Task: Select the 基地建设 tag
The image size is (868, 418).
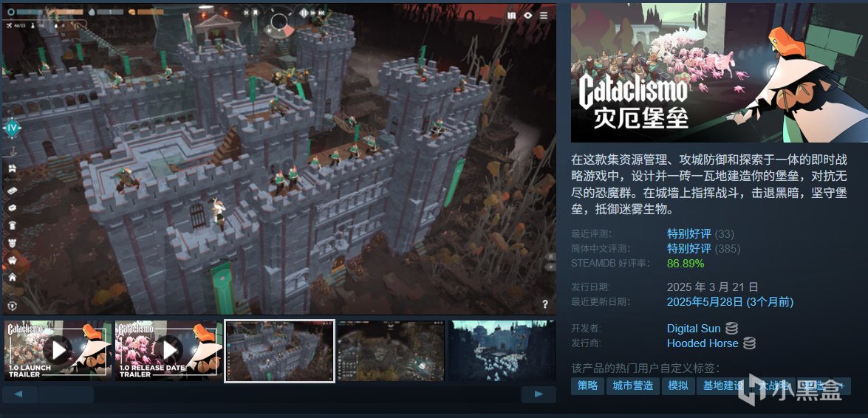Action: coord(722,386)
